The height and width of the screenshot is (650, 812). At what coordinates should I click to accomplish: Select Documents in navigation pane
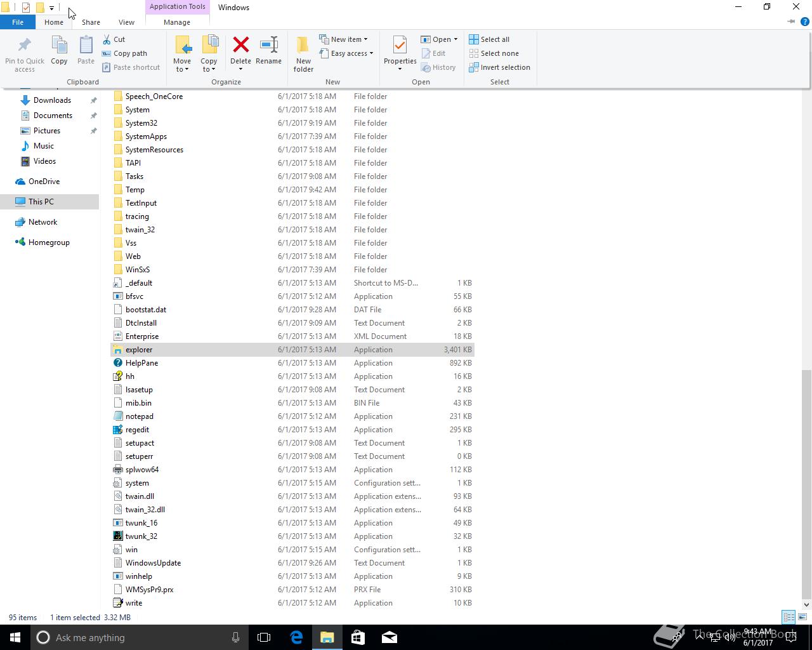click(x=53, y=116)
